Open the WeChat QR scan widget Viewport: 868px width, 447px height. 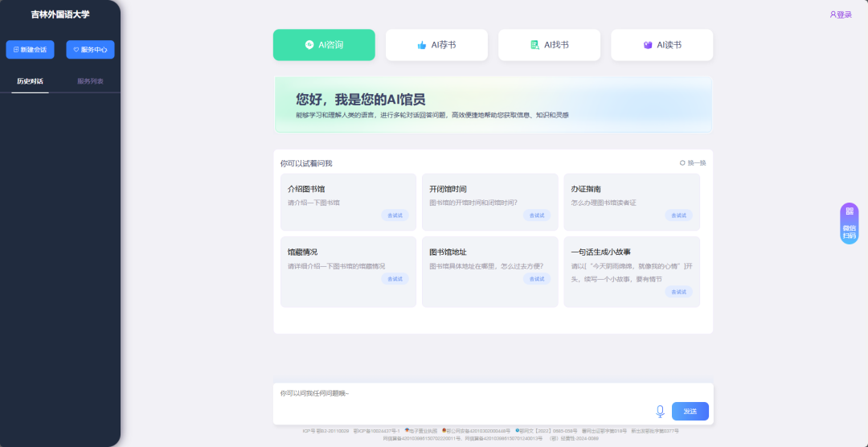850,223
